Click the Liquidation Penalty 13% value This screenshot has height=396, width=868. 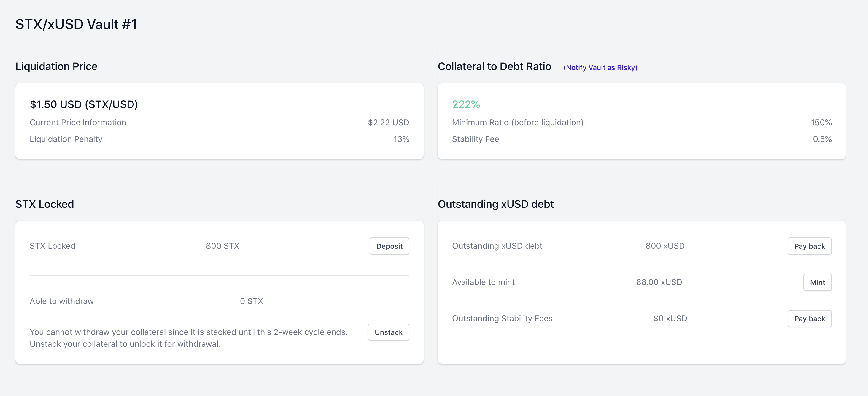[401, 139]
